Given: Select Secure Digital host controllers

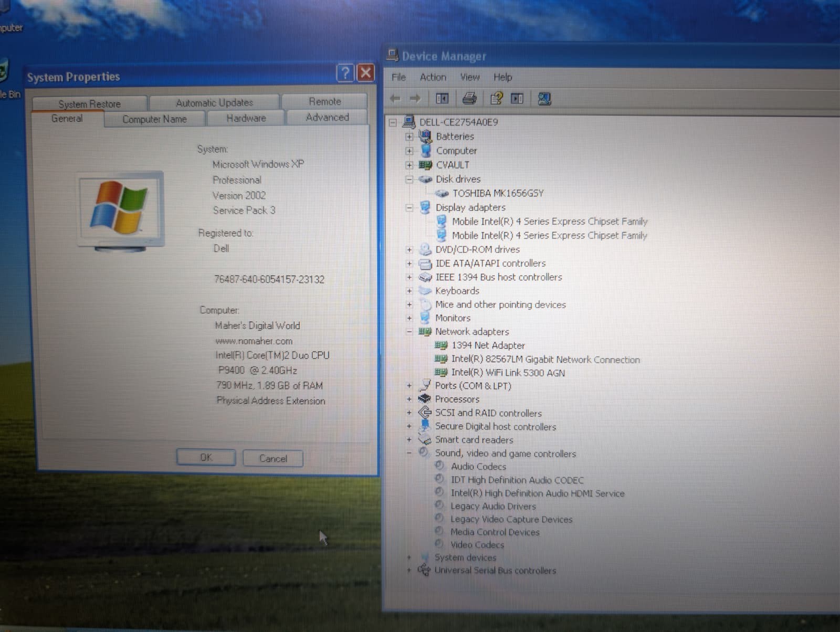Looking at the screenshot, I should (x=495, y=427).
